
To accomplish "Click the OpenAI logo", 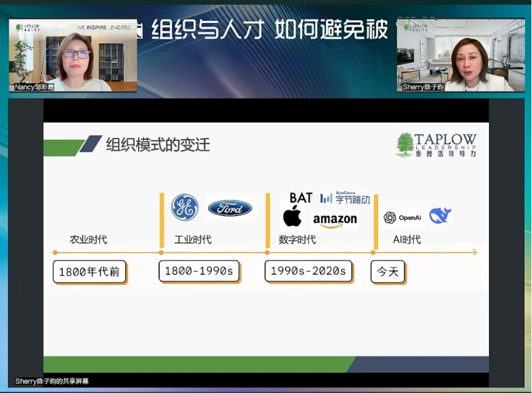I will click(403, 217).
